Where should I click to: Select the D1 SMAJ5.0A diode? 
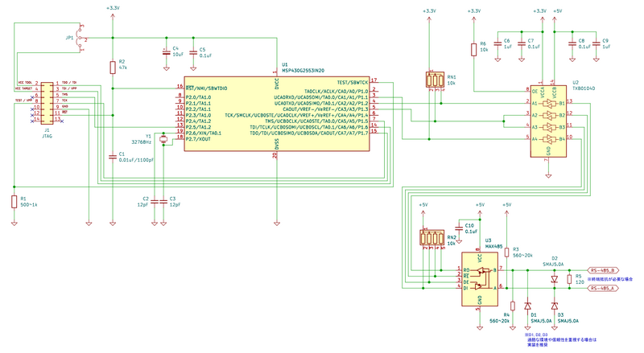(527, 306)
